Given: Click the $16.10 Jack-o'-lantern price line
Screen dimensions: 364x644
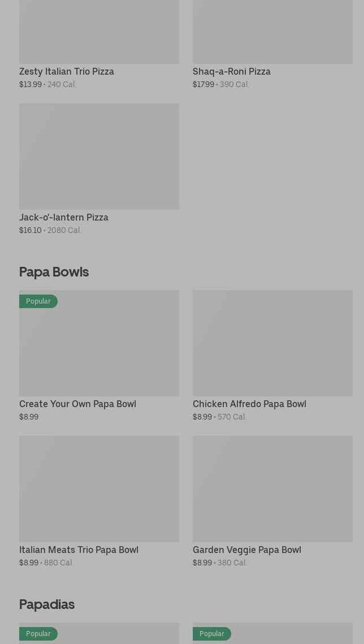Looking at the screenshot, I should (50, 230).
